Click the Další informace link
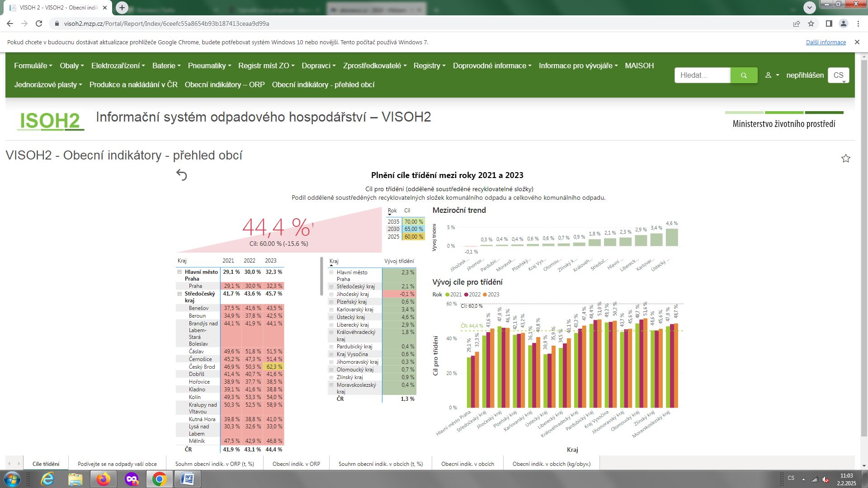This screenshot has height=488, width=868. 826,42
